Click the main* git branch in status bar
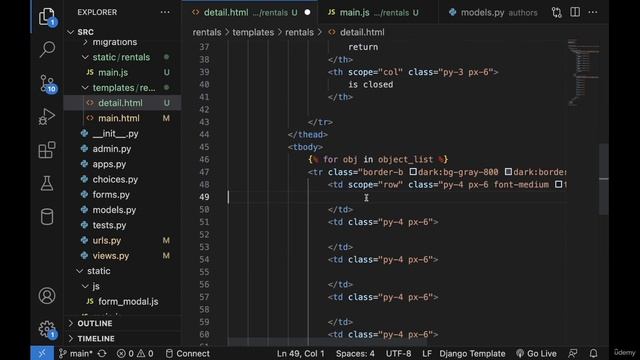 pyautogui.click(x=76, y=353)
